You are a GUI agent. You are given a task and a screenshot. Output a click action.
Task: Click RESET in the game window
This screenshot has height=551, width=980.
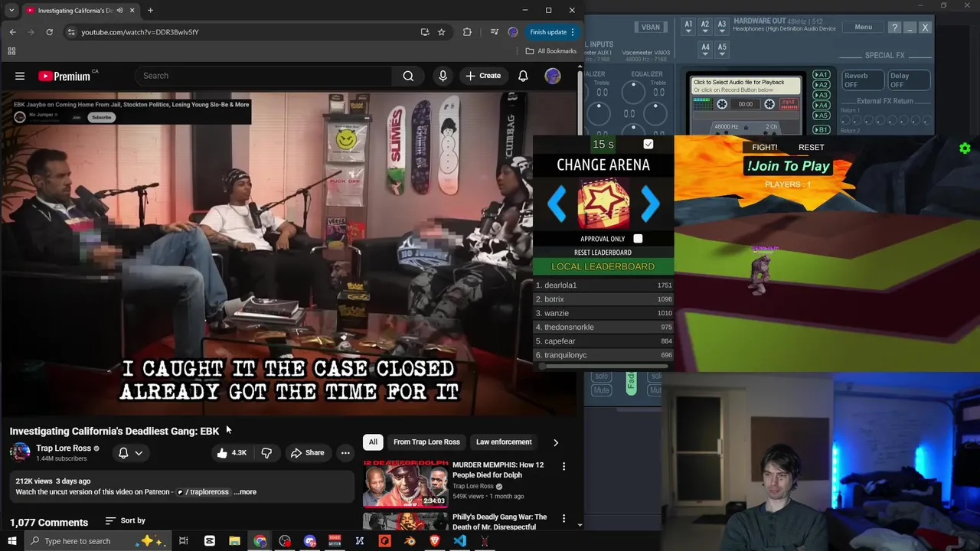(812, 147)
